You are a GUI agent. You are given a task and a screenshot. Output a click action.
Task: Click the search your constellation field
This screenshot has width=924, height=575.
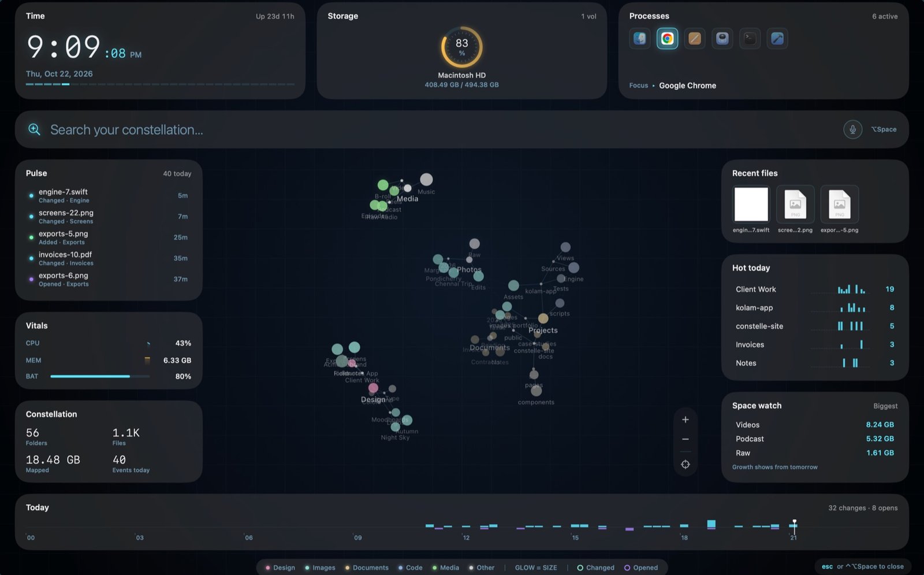pos(461,129)
